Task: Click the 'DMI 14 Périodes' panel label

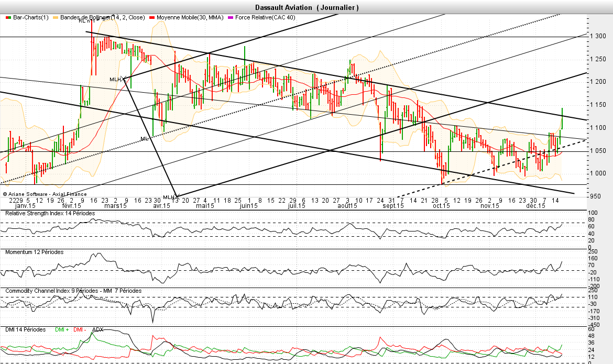Action: 26,329
